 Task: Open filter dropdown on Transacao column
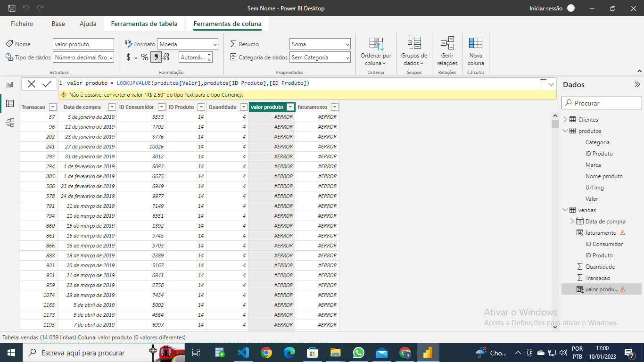[53, 107]
